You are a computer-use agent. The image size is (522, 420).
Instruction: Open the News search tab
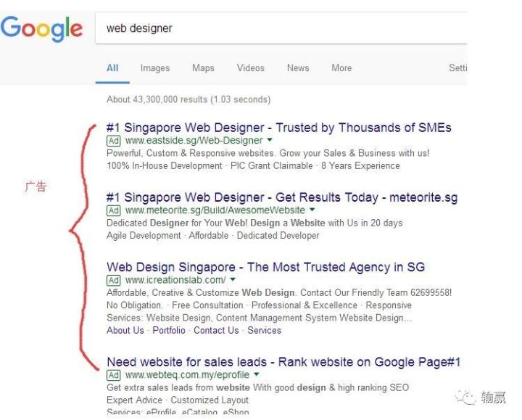(298, 68)
